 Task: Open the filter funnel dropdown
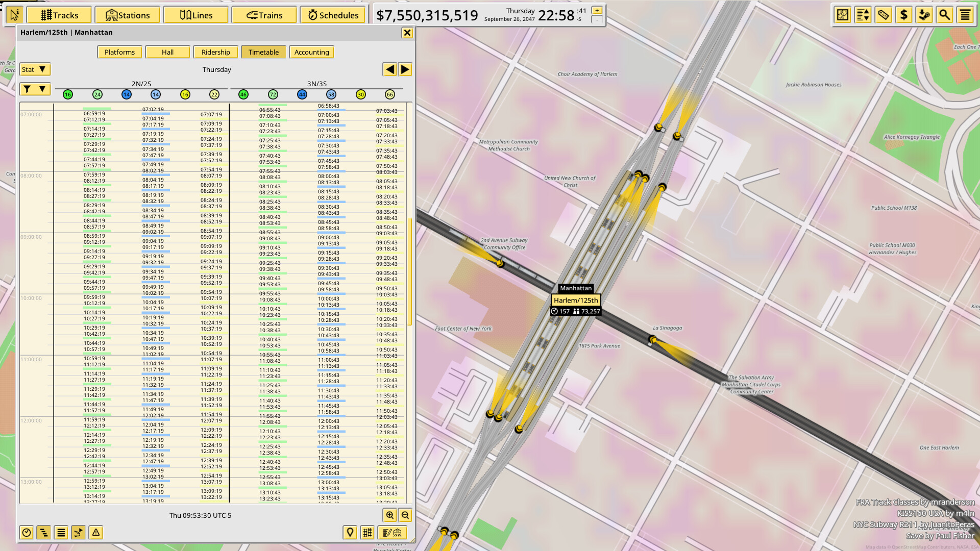(x=34, y=89)
